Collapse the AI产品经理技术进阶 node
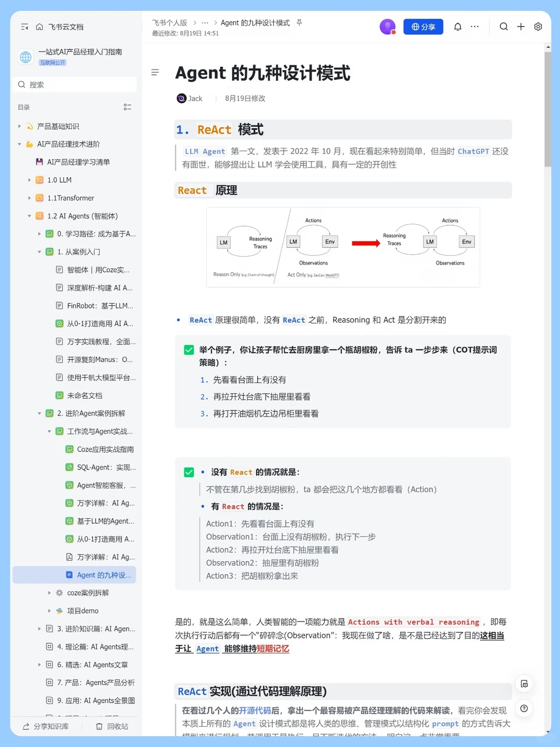This screenshot has width=560, height=747. point(20,144)
